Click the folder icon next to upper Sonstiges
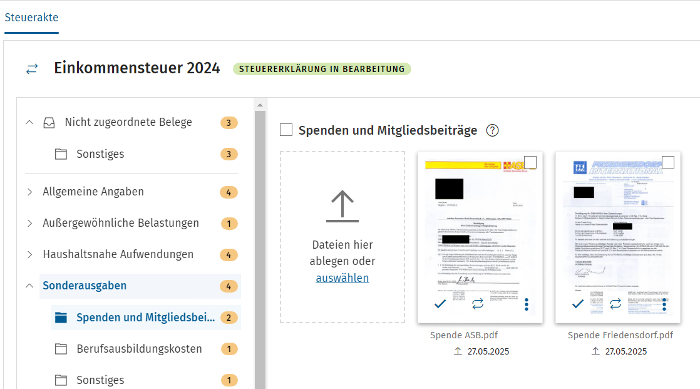 coord(61,154)
